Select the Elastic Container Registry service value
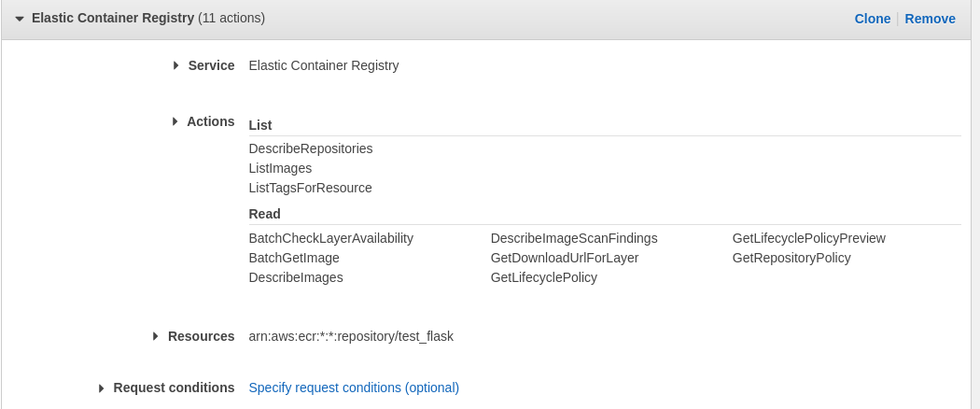This screenshot has height=409, width=980. tap(324, 65)
